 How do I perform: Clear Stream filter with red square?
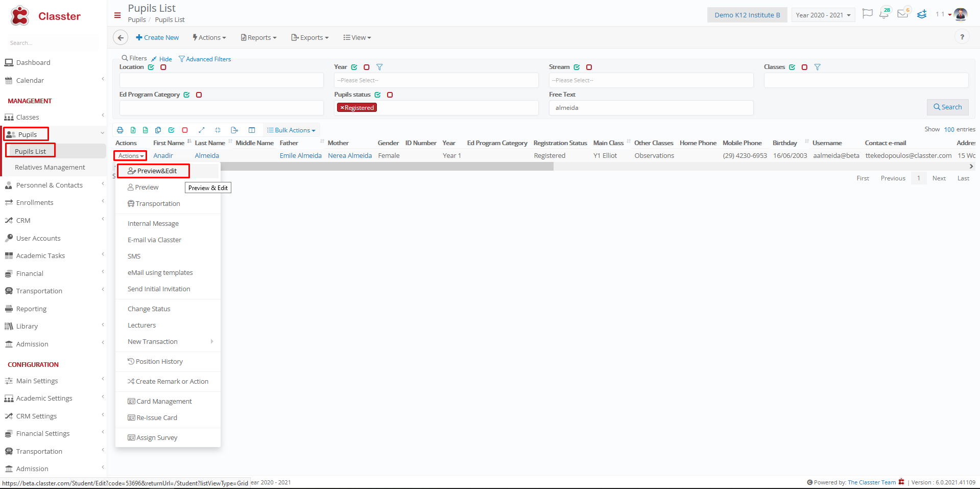589,67
